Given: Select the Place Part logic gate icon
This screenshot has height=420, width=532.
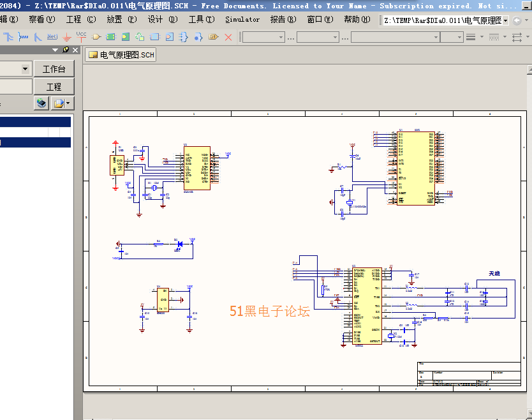Looking at the screenshot, I should pos(96,37).
